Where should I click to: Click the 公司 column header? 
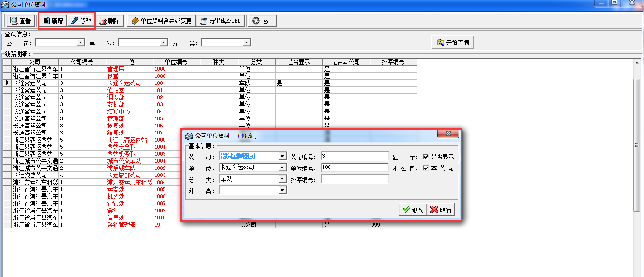35,62
